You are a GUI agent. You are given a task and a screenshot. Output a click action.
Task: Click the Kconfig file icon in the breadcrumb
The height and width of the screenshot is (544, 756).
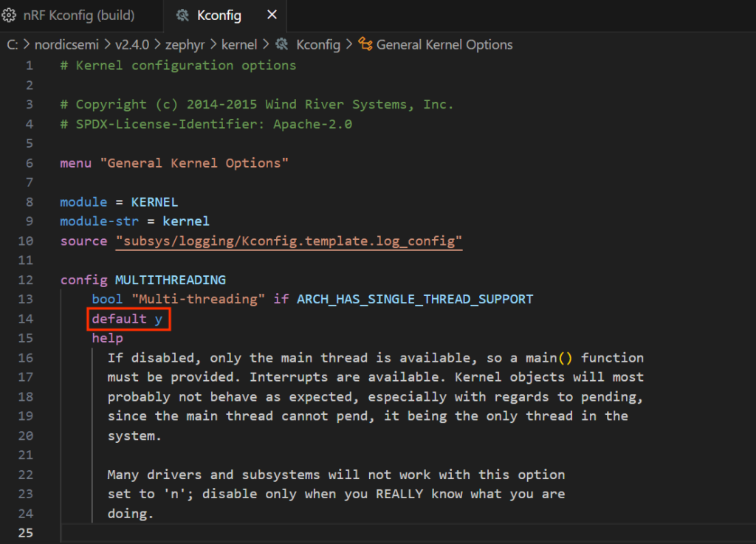[x=281, y=44]
